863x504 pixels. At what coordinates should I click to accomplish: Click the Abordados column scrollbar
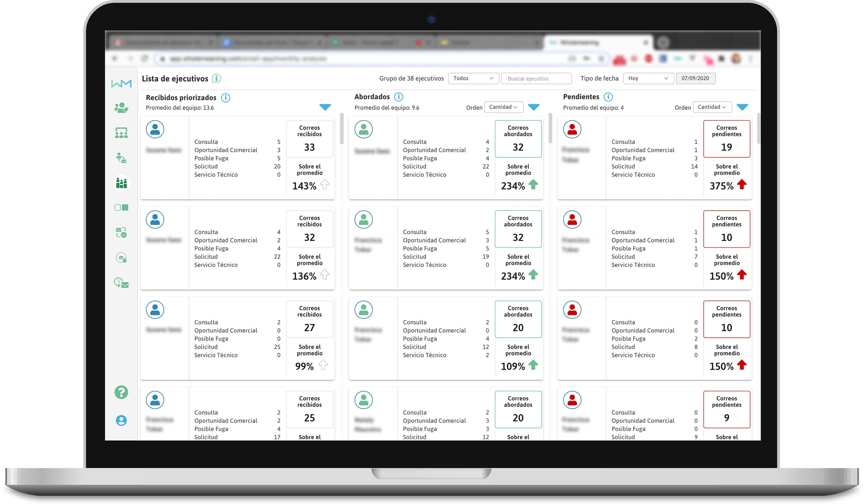click(x=550, y=128)
